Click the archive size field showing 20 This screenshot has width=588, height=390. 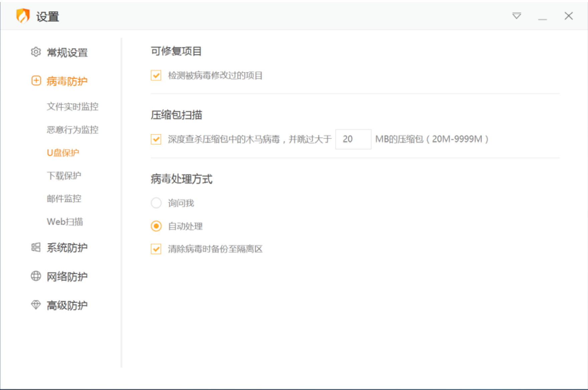point(353,139)
